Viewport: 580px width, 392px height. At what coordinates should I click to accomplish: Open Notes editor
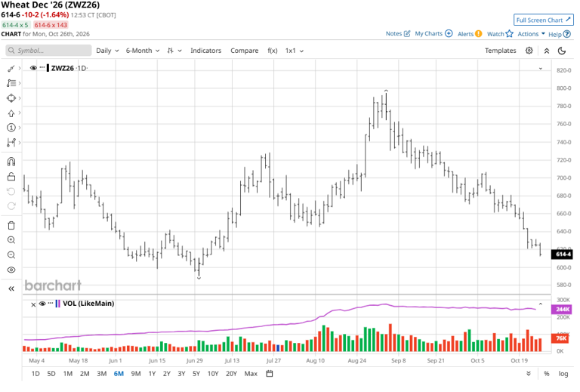coord(398,34)
